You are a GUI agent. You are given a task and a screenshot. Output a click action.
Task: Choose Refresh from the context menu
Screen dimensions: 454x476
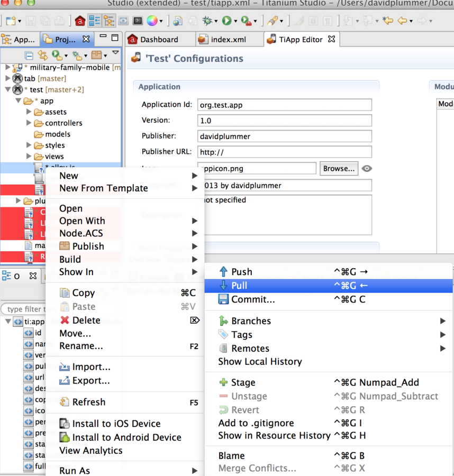pyautogui.click(x=125, y=402)
